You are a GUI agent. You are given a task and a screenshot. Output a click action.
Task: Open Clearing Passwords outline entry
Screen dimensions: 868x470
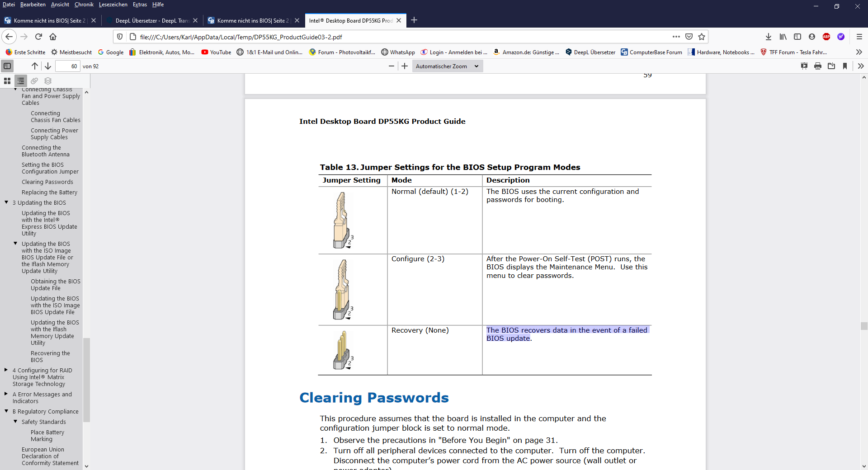47,182
